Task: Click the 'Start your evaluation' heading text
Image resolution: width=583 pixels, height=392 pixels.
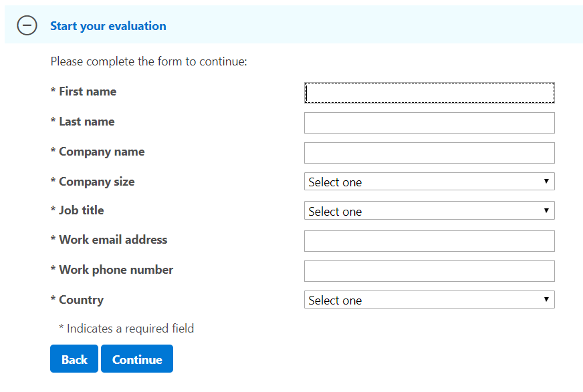Action: click(x=108, y=26)
